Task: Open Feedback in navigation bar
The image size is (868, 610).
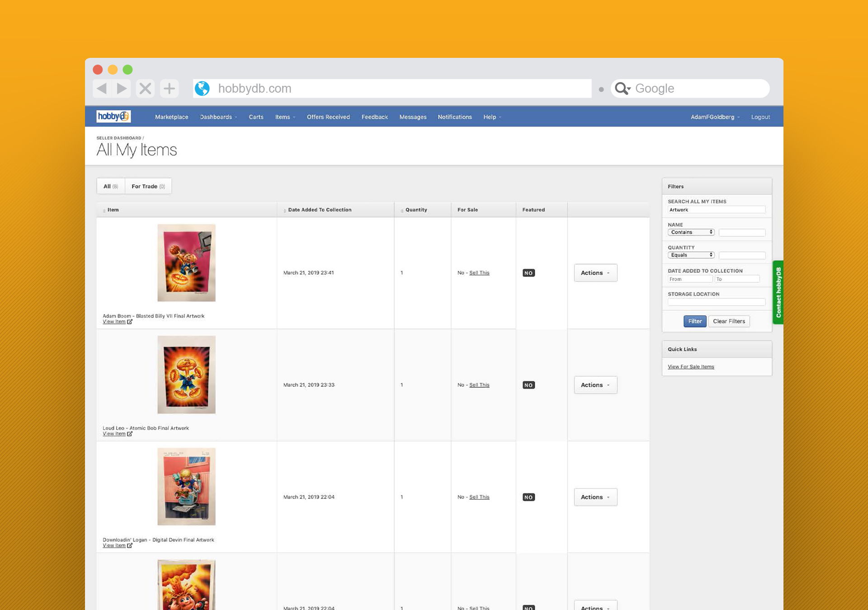Action: [x=374, y=117]
